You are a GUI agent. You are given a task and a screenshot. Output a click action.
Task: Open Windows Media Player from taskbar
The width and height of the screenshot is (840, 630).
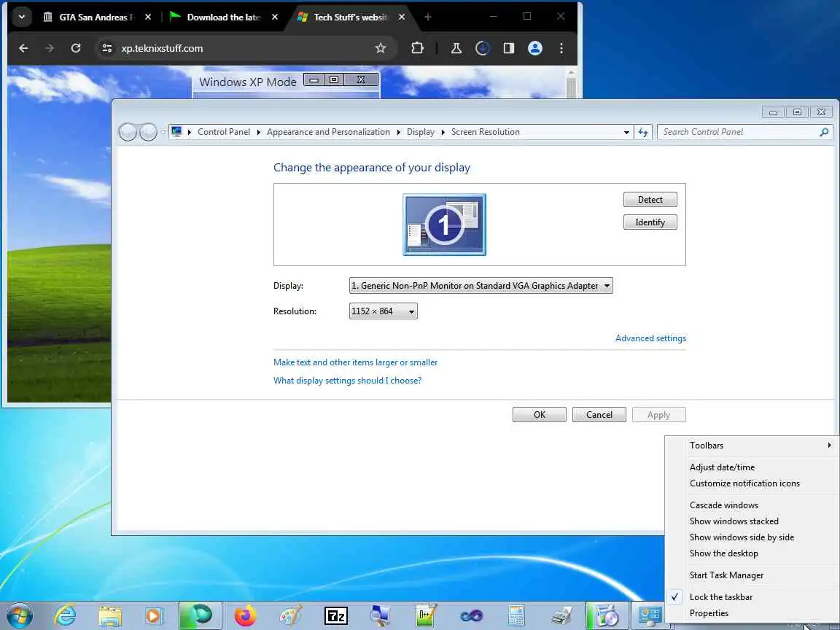(154, 616)
